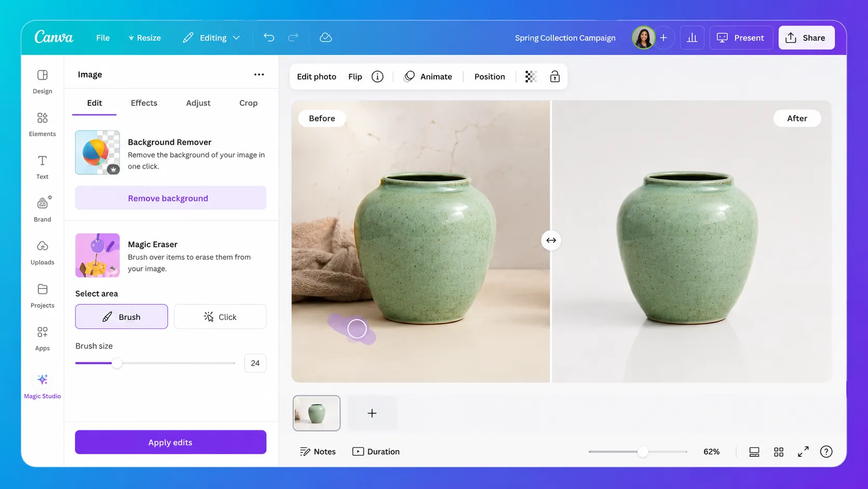Viewport: 868px width, 489px height.
Task: Click the Brush size slider handle
Action: [x=117, y=363]
